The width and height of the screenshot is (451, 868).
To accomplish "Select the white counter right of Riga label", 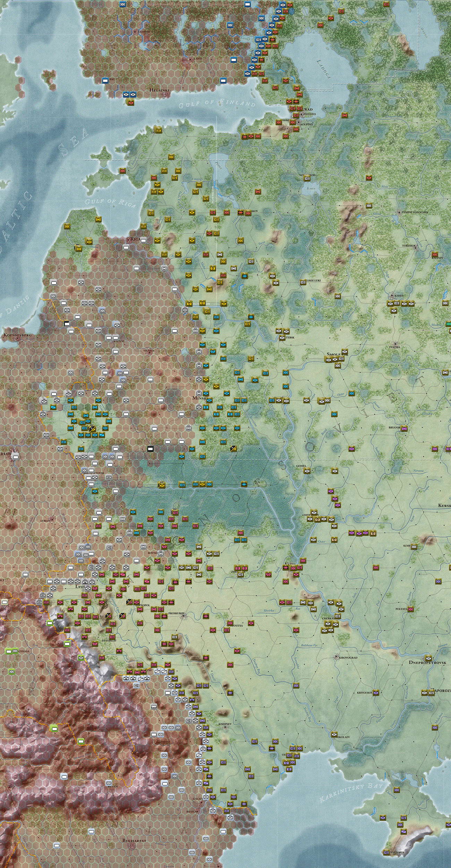I will click(x=143, y=240).
